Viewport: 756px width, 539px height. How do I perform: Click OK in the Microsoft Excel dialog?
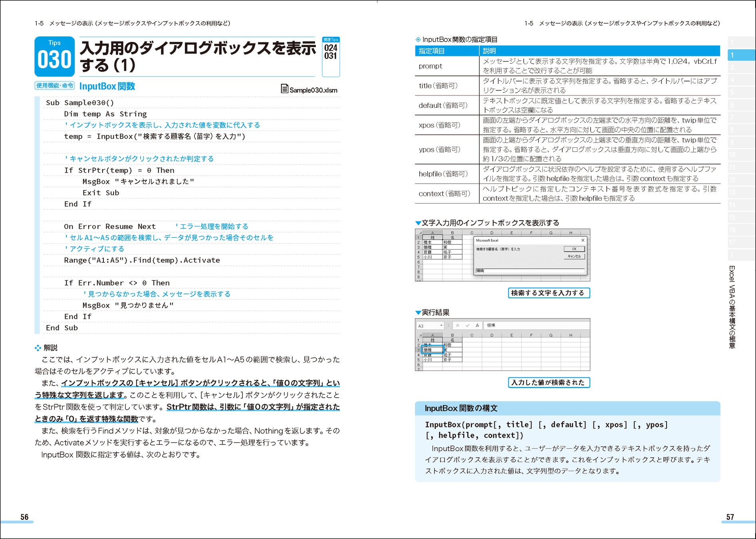pos(574,249)
